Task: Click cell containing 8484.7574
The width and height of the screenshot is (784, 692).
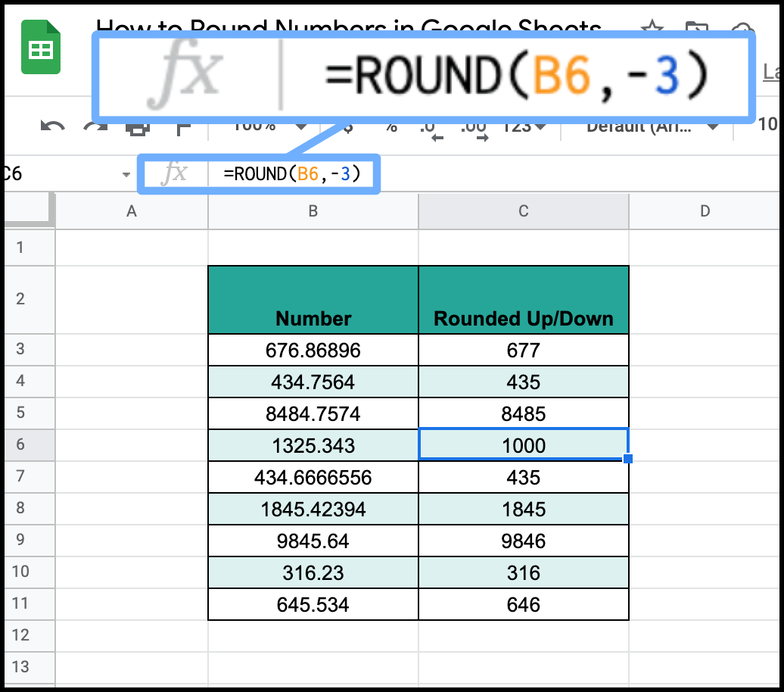Action: click(313, 413)
